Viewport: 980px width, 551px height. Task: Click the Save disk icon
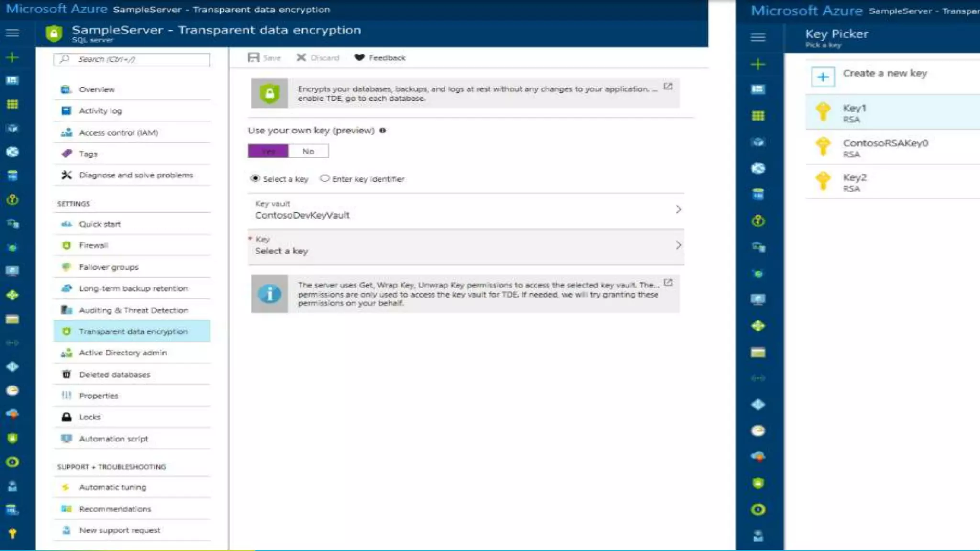pos(254,58)
